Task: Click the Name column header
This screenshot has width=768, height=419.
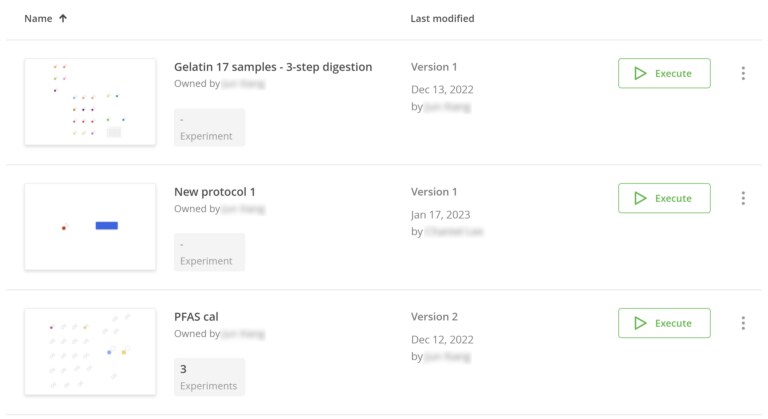Action: 38,19
